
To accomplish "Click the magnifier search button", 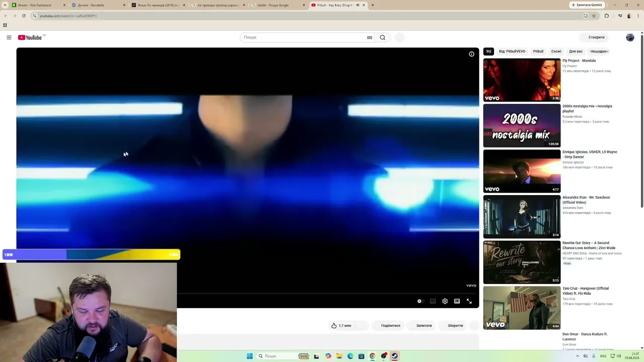I will point(382,37).
